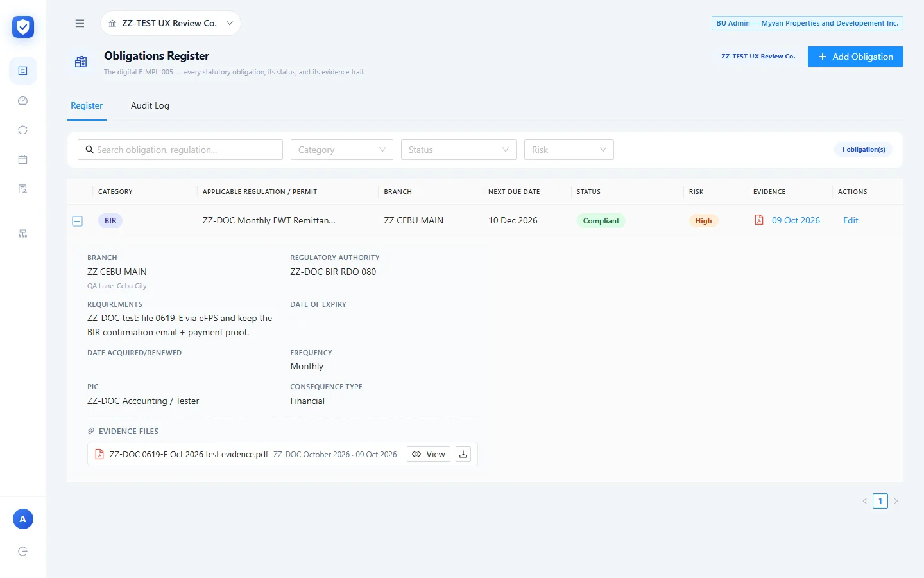Open the document search icon in sidebar

pos(23,189)
